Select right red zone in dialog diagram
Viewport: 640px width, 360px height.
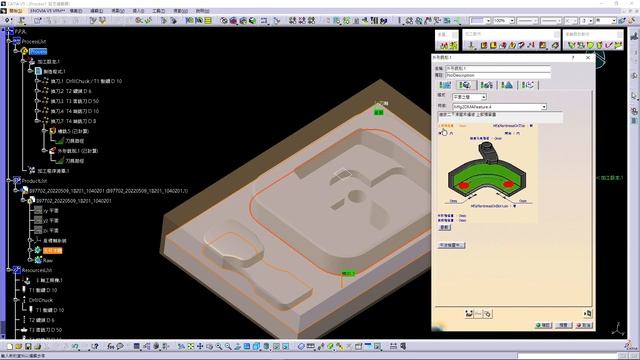tap(508, 184)
